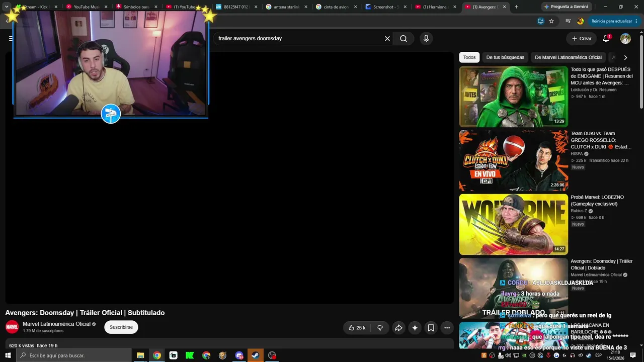The height and width of the screenshot is (362, 644).
Task: Click 'Reinicia para actualizar' Chrome button
Action: (x=614, y=21)
